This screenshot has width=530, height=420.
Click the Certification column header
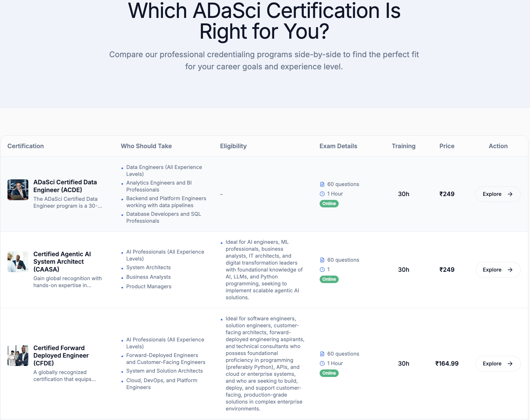(26, 146)
